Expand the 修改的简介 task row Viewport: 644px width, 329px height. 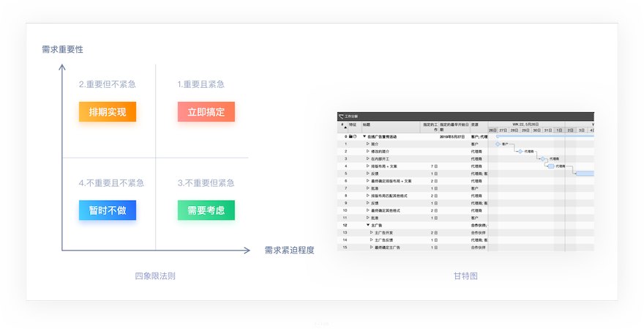tap(368, 152)
